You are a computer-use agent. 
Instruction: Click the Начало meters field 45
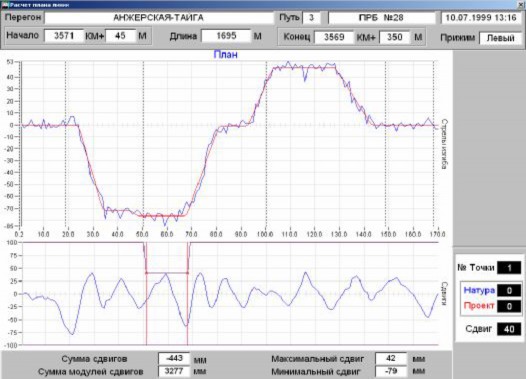click(x=120, y=36)
